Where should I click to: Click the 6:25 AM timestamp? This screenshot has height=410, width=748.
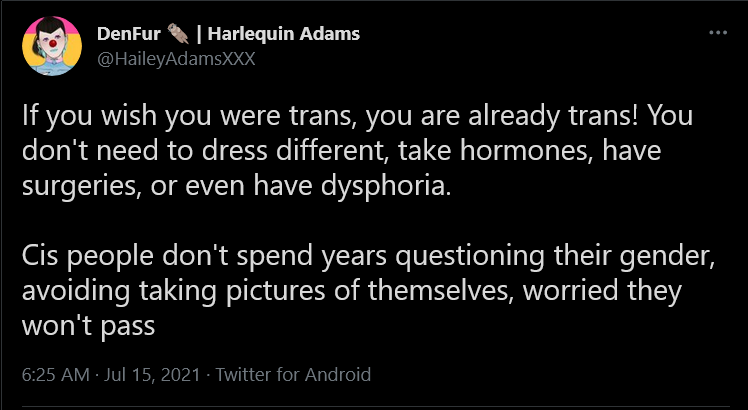tap(56, 374)
